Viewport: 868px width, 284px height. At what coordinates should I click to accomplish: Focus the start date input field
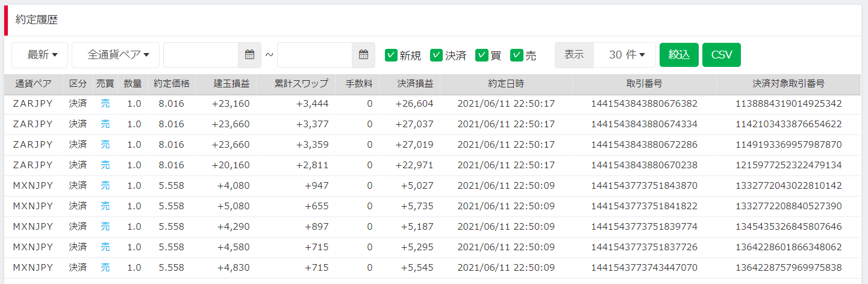[x=201, y=55]
